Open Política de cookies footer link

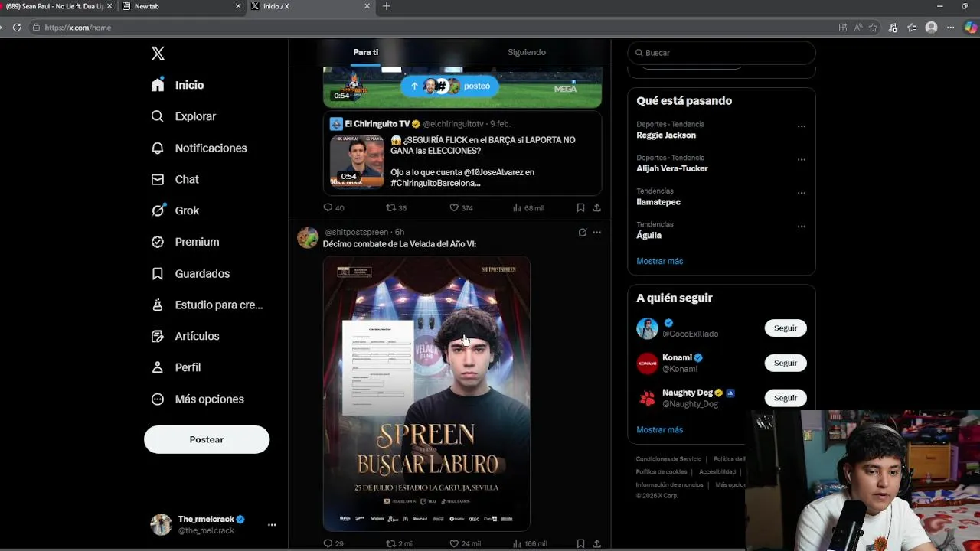click(661, 472)
